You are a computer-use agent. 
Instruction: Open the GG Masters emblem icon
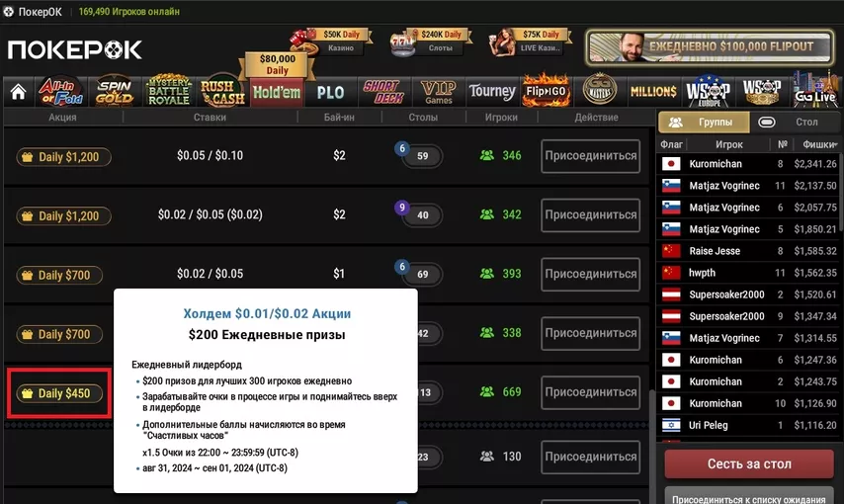(x=600, y=90)
